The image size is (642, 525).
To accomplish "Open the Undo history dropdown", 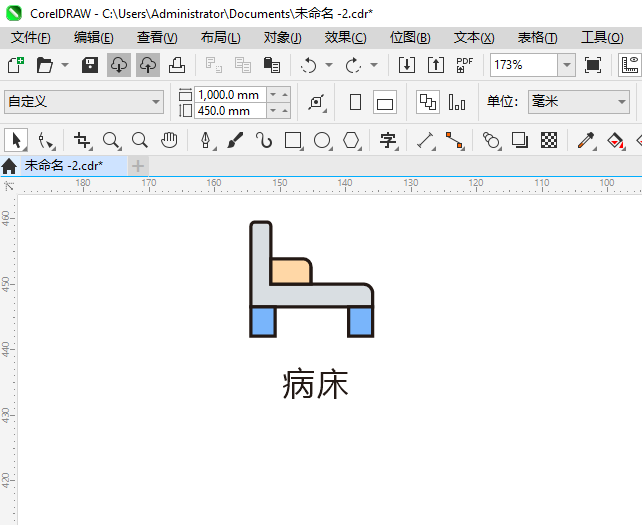I will (329, 65).
